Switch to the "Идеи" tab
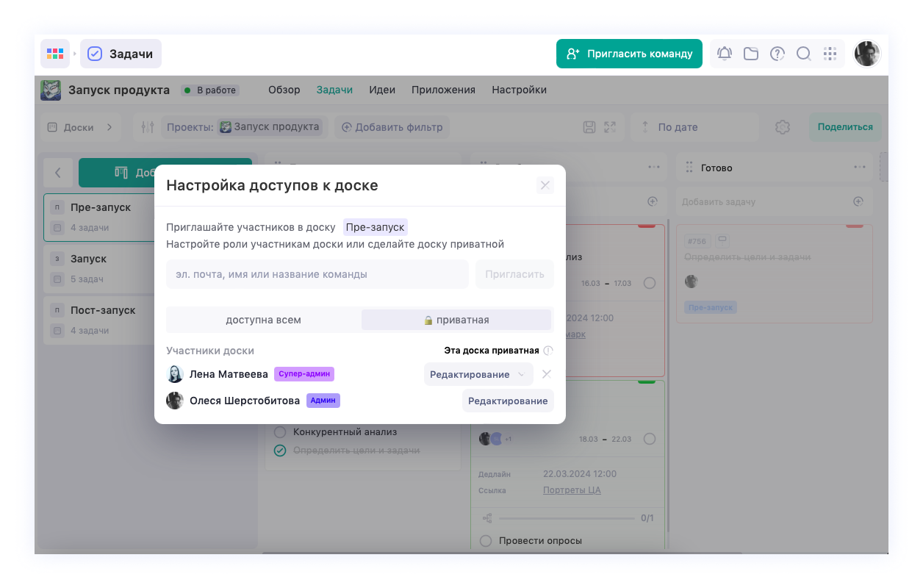Image resolution: width=923 pixels, height=588 pixels. [382, 90]
